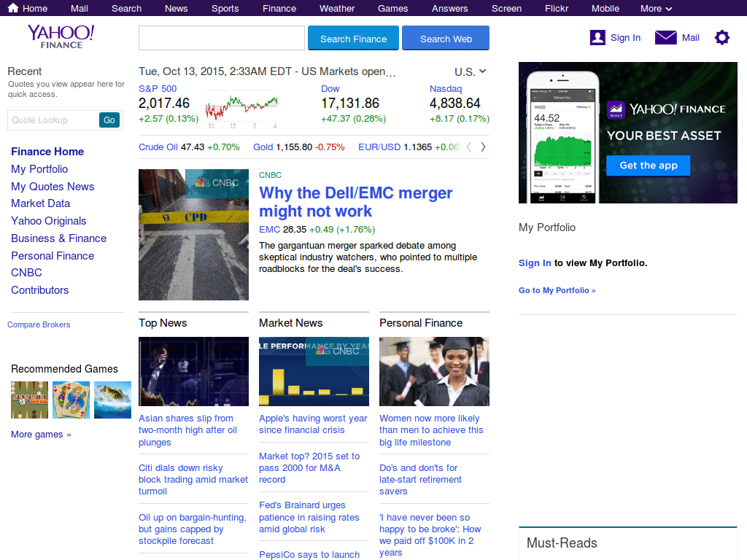Expand the More menu in top bar
Viewport: 747px width, 560px height.
(x=656, y=9)
